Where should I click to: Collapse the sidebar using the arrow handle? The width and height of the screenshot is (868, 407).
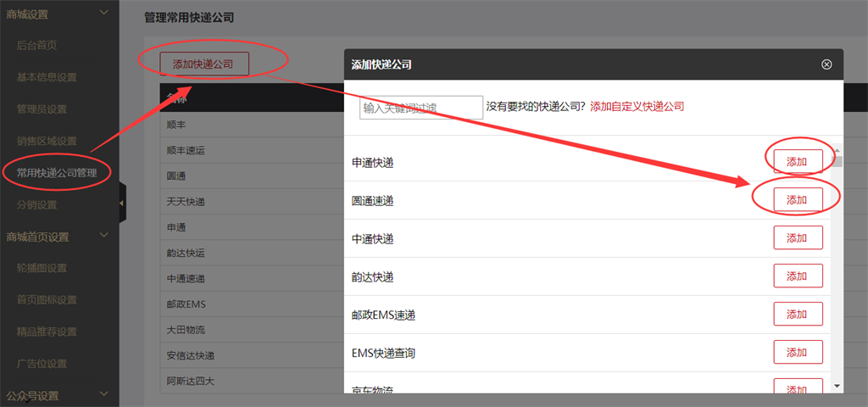pos(122,203)
